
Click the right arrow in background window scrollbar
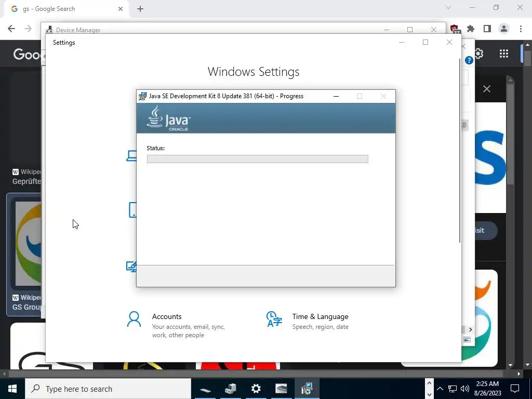click(470, 329)
